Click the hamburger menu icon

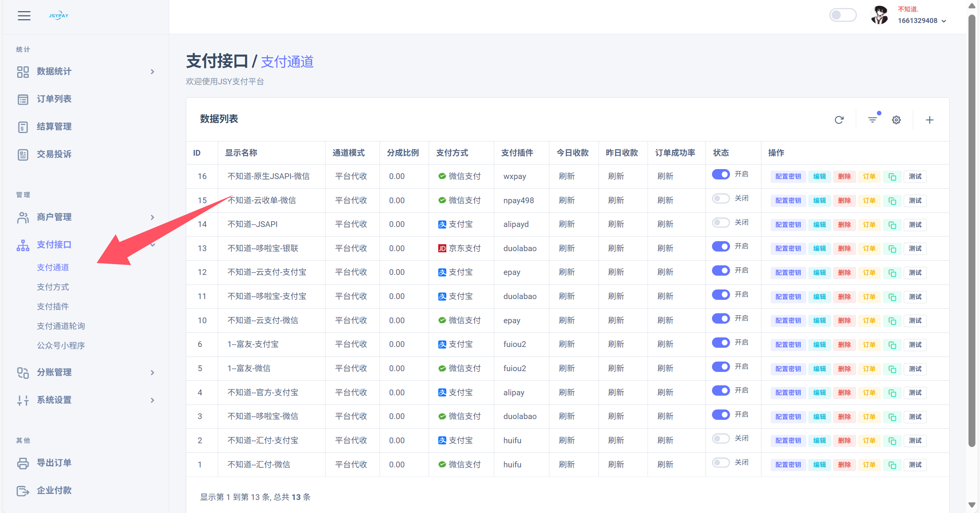click(24, 16)
